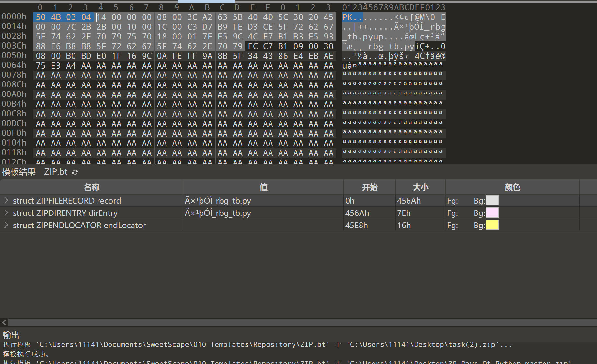Click the 0028h address label
Viewport: 597px width, 364px height.
pos(14,36)
